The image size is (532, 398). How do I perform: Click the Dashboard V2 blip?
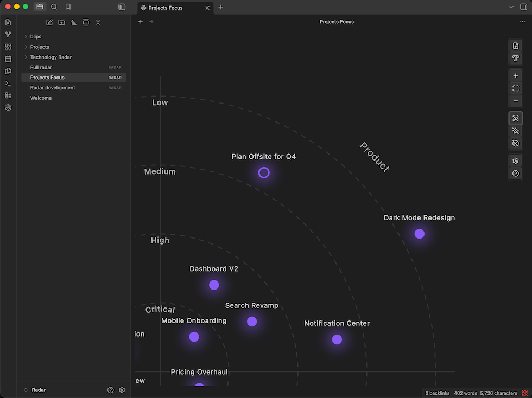click(x=214, y=285)
